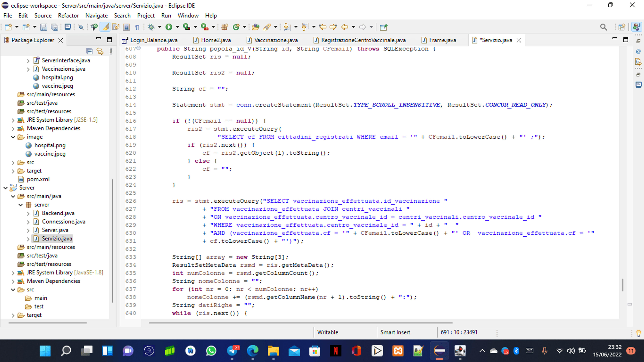
Task: Switch to the RegistrazioneCentroVaccinale.java tab
Action: coord(360,40)
